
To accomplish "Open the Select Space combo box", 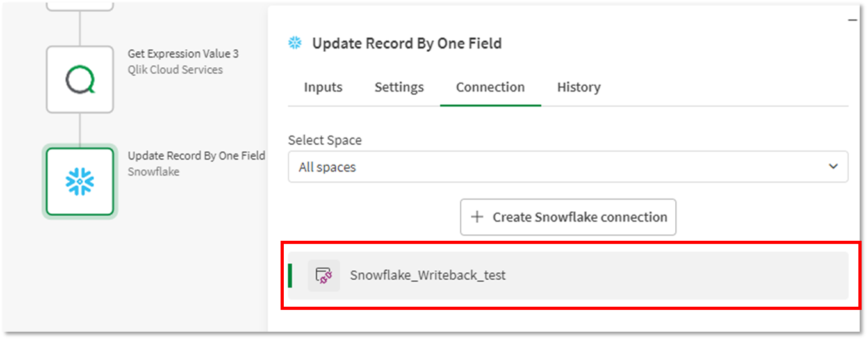I will click(568, 166).
